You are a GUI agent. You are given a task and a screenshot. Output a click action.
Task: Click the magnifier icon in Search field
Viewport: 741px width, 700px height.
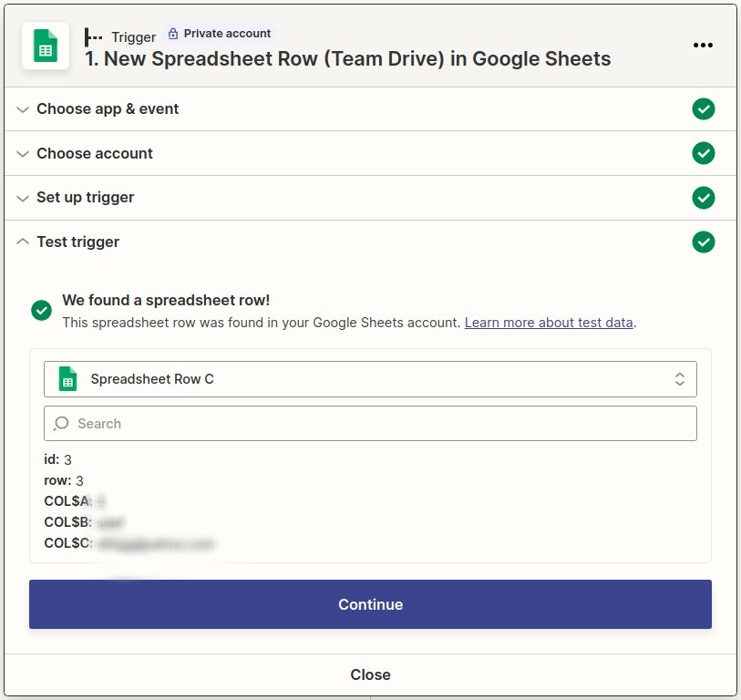coord(61,424)
